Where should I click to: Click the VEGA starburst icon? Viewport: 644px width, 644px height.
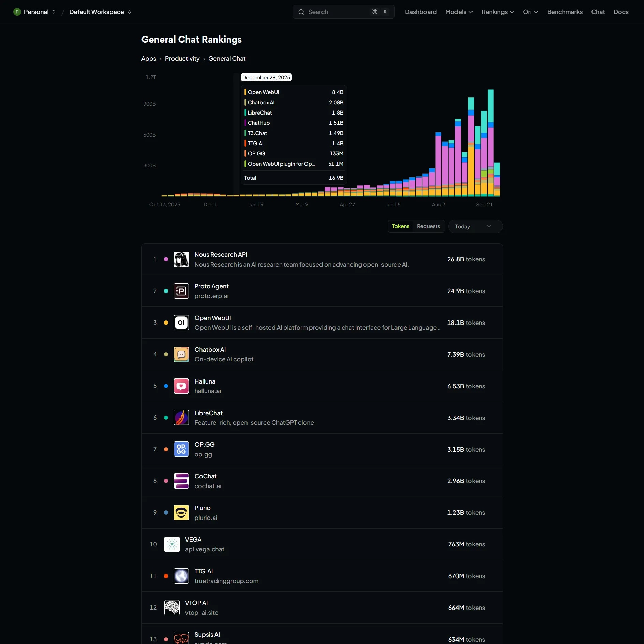tap(172, 544)
